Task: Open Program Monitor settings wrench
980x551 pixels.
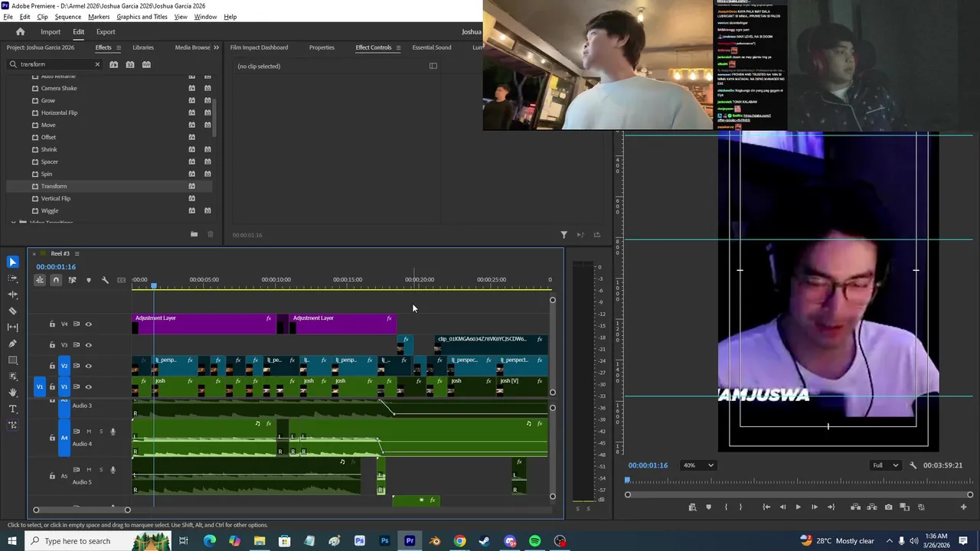Action: click(x=913, y=465)
